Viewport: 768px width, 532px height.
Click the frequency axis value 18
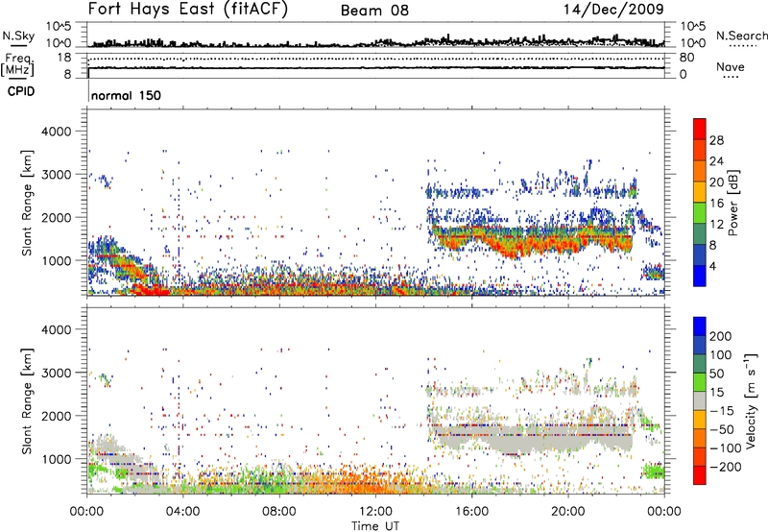coord(64,58)
